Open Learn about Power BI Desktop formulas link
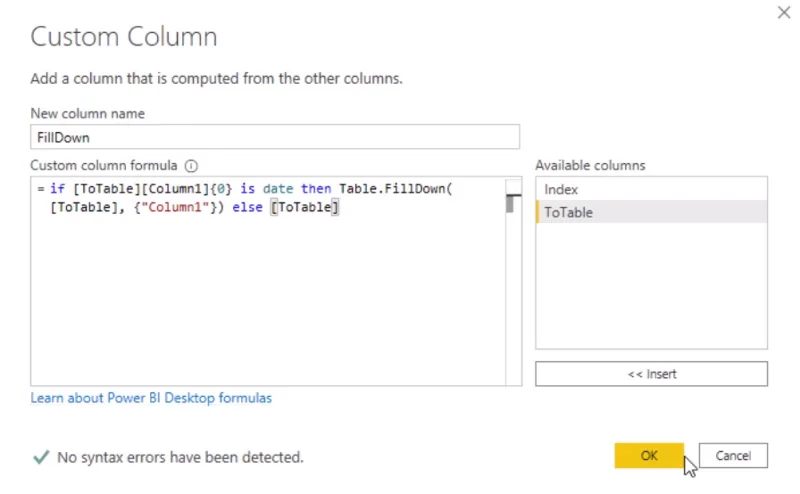800x494 pixels. point(151,398)
